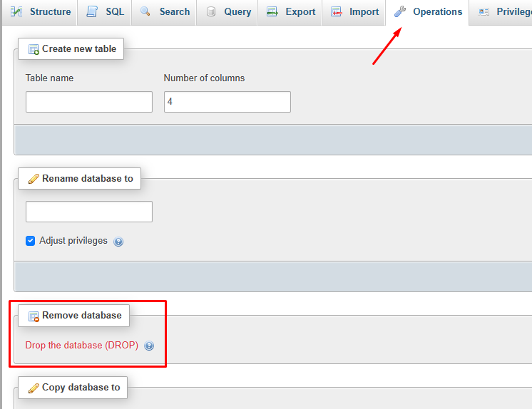The height and width of the screenshot is (409, 532).
Task: Open help icon beside Adjust privileges
Action: coord(118,242)
